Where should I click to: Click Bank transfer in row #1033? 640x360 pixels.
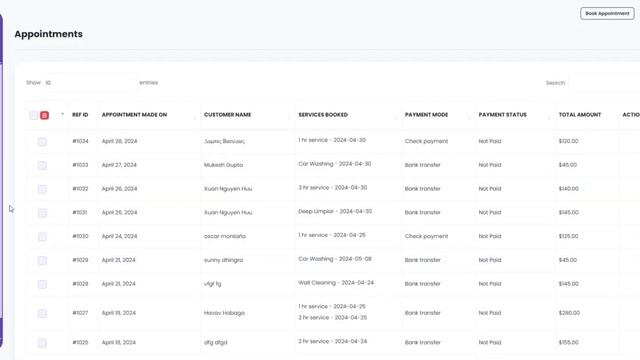(422, 165)
